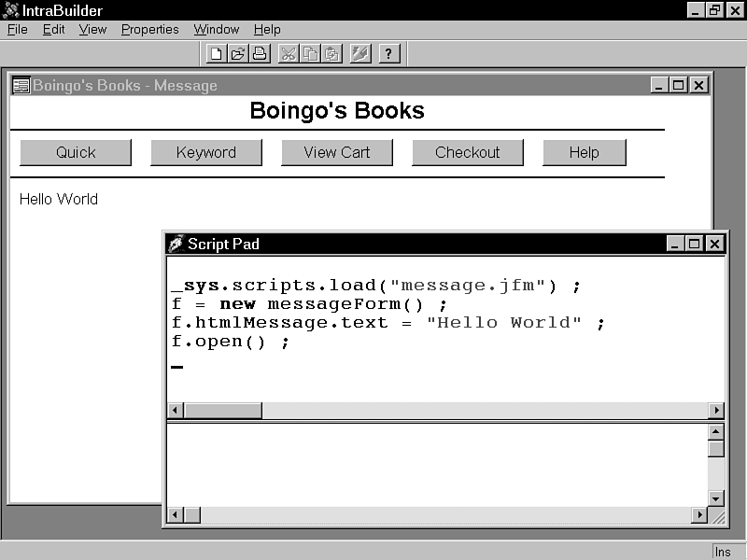Open the Window menu
Screen dimensions: 747x560
pos(217,30)
